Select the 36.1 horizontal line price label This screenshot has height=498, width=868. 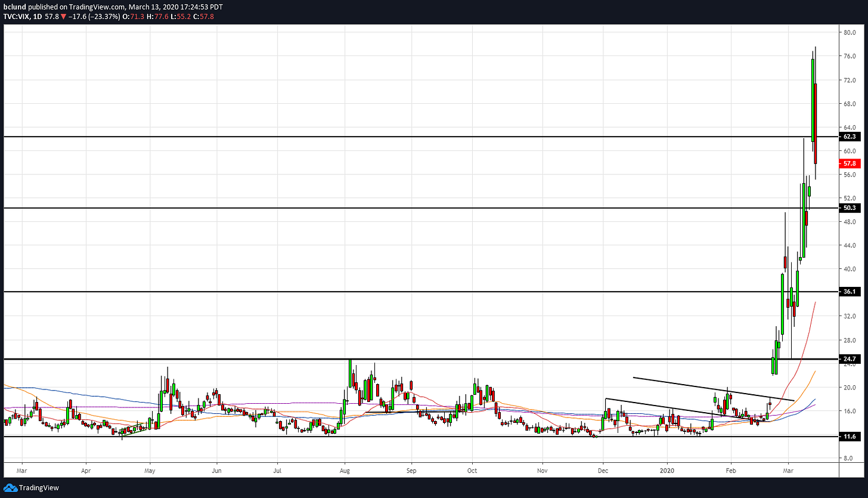tap(850, 292)
